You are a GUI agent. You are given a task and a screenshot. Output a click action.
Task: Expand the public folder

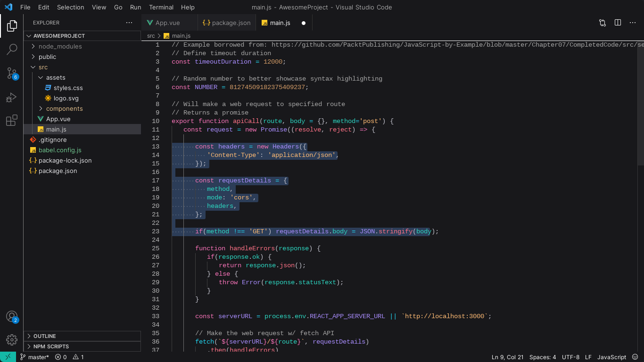coord(83,57)
